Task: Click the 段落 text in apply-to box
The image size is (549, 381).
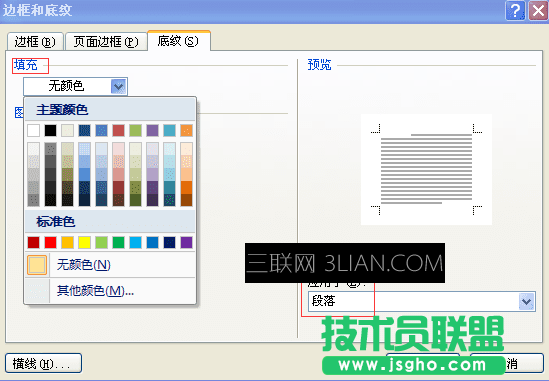Action: click(324, 301)
